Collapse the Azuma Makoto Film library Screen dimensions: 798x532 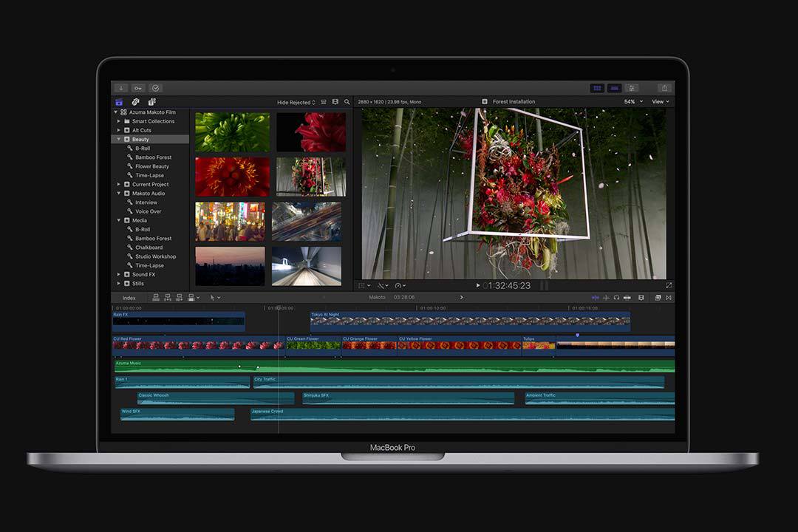[115, 112]
